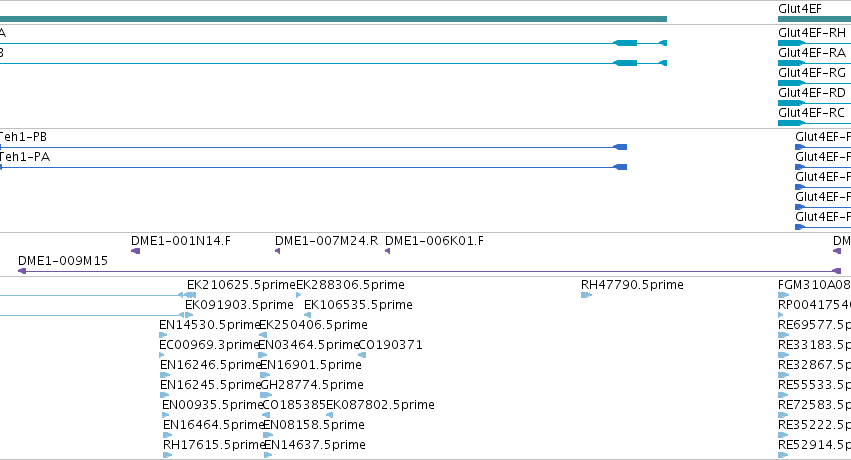Select the RE52914 EST label
This screenshot has height=460, width=851.
pyautogui.click(x=814, y=445)
